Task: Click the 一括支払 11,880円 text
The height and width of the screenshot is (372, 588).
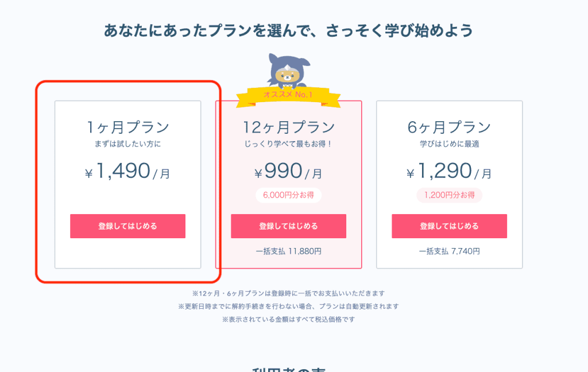Action: (x=288, y=251)
